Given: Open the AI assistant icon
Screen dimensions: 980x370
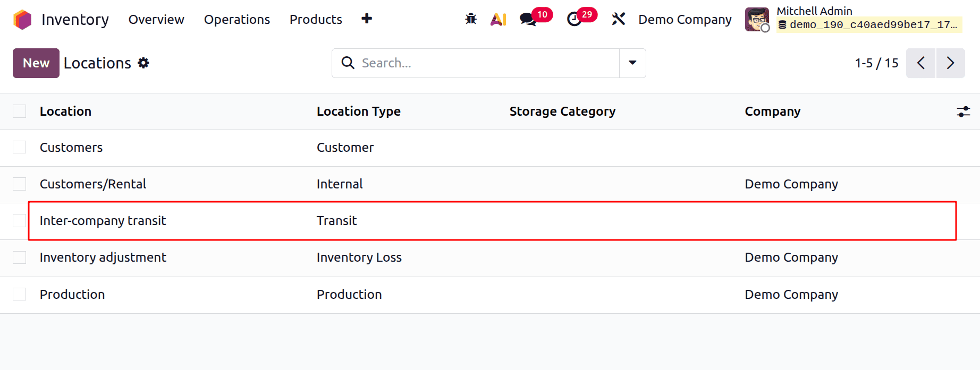Looking at the screenshot, I should [x=498, y=20].
